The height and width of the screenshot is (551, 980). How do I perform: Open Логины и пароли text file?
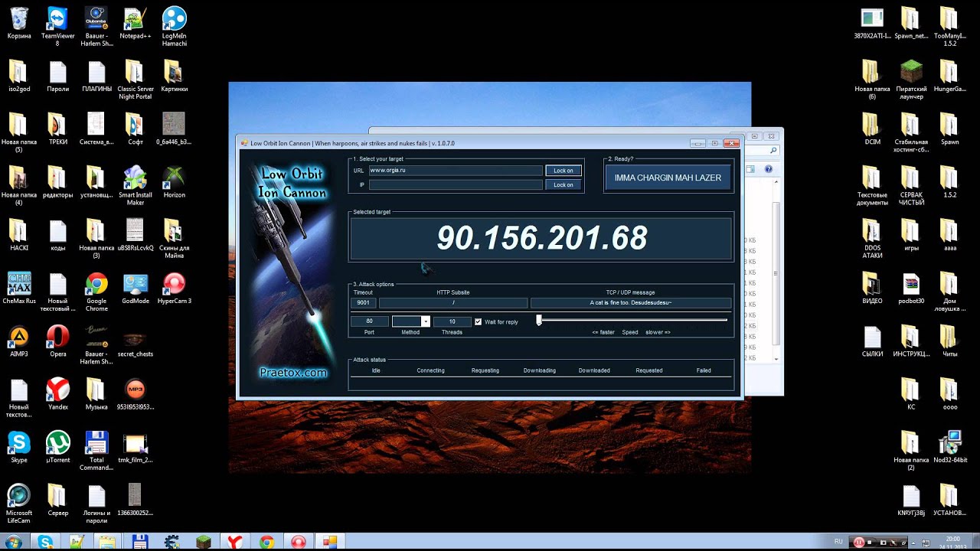pyautogui.click(x=96, y=504)
